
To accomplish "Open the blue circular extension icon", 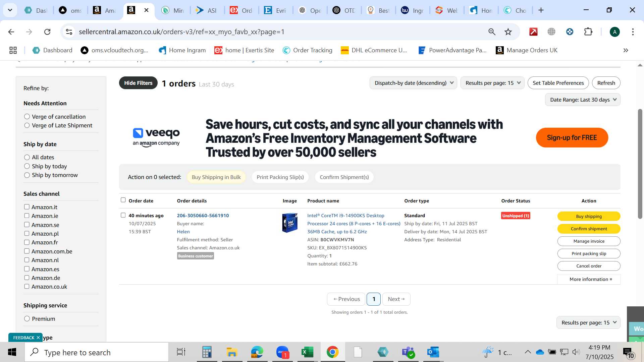I will coord(570,32).
